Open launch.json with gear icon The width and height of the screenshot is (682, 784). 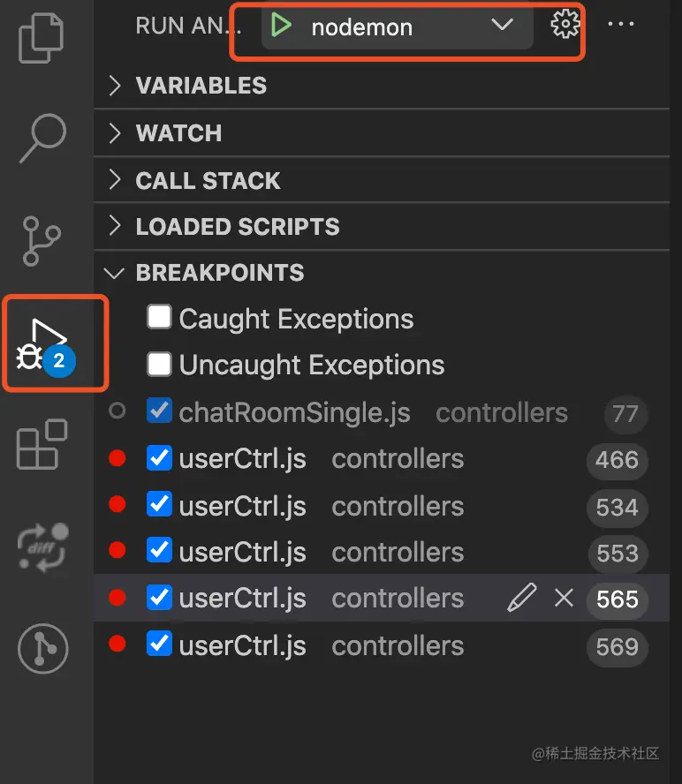(565, 25)
